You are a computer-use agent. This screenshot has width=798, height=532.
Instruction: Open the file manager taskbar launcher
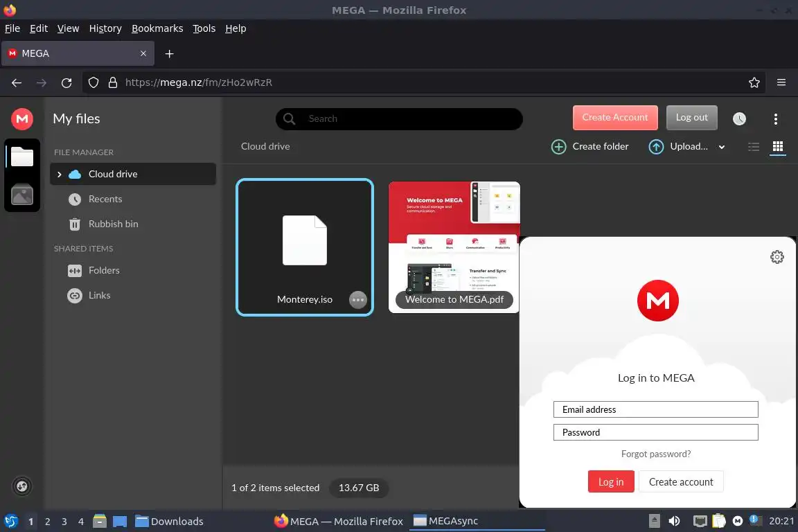pyautogui.click(x=100, y=522)
